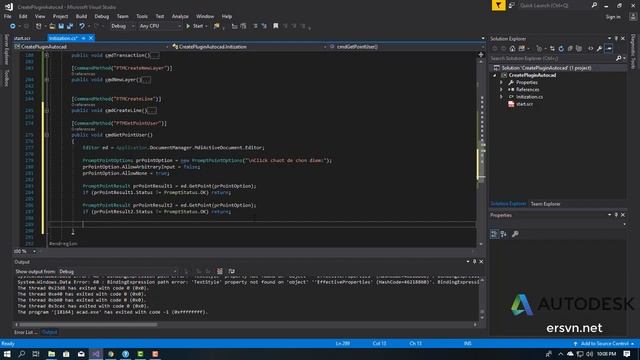
Task: Click Sync with Active Document icon
Action: (x=552, y=49)
